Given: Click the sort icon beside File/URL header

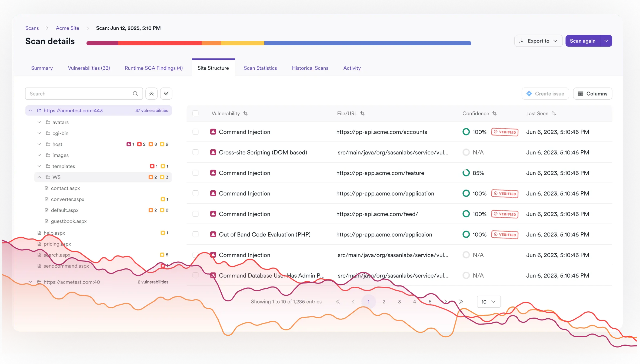Looking at the screenshot, I should (362, 113).
